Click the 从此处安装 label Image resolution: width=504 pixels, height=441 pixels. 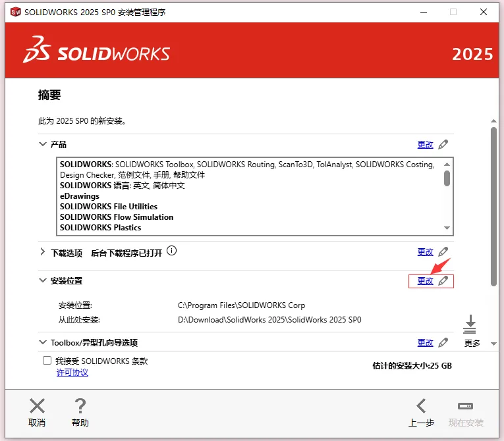pyautogui.click(x=79, y=320)
